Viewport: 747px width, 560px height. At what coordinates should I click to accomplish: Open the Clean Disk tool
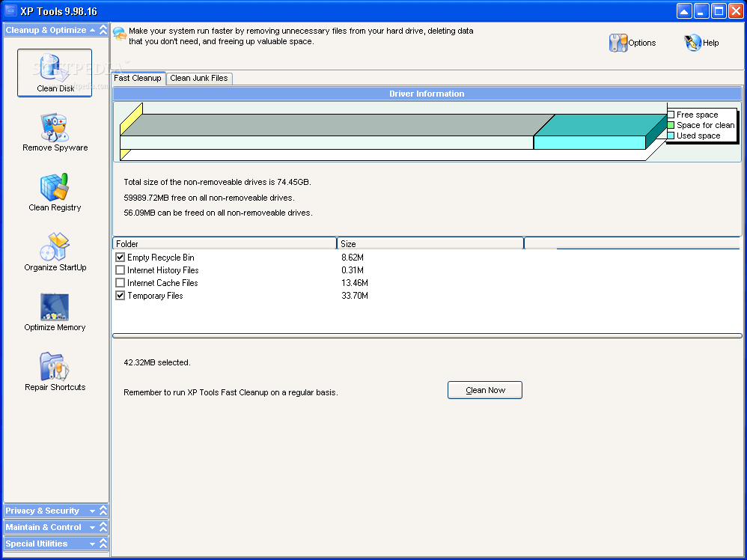(55, 73)
